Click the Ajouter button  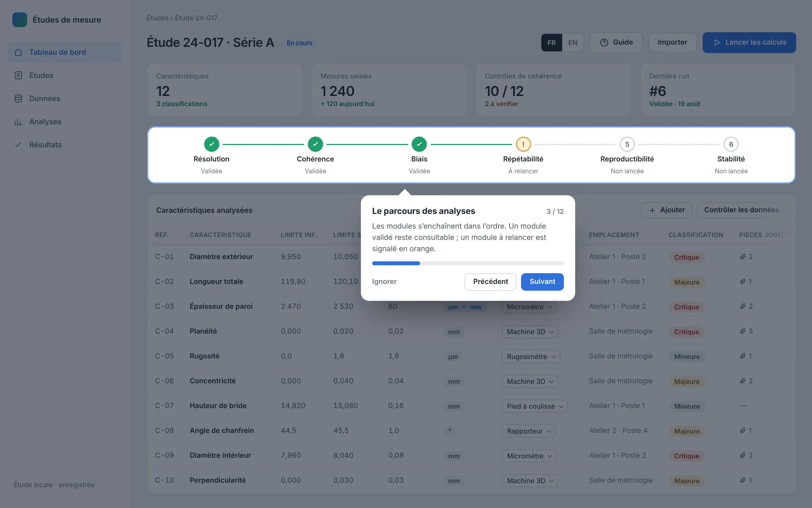pos(667,210)
